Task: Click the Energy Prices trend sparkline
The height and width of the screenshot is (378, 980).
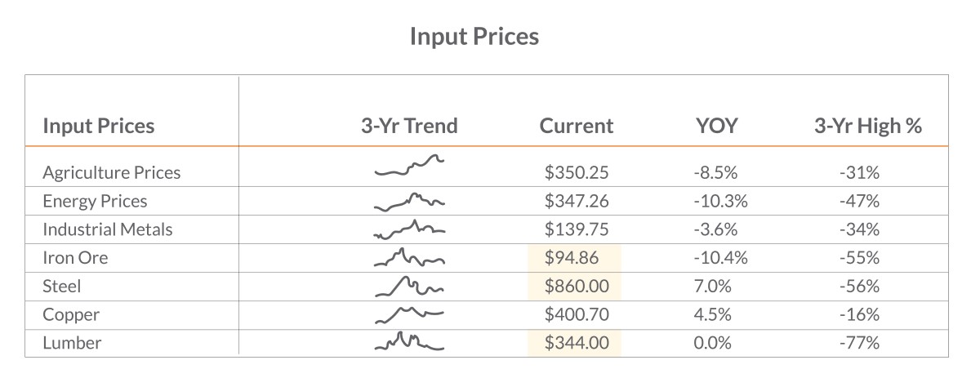Action: coord(409,202)
